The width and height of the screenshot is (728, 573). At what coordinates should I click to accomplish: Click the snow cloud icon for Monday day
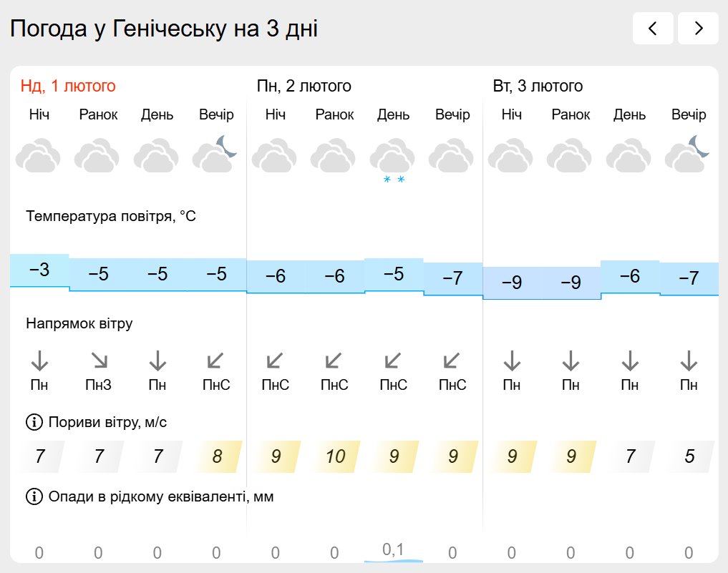[393, 160]
